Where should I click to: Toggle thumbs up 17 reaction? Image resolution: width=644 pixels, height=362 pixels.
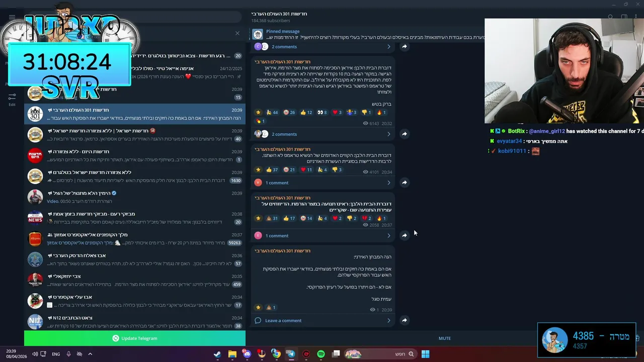point(289,219)
